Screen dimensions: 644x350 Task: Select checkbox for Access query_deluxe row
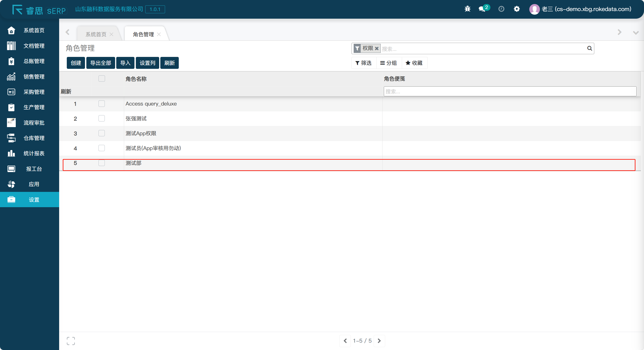pos(101,103)
